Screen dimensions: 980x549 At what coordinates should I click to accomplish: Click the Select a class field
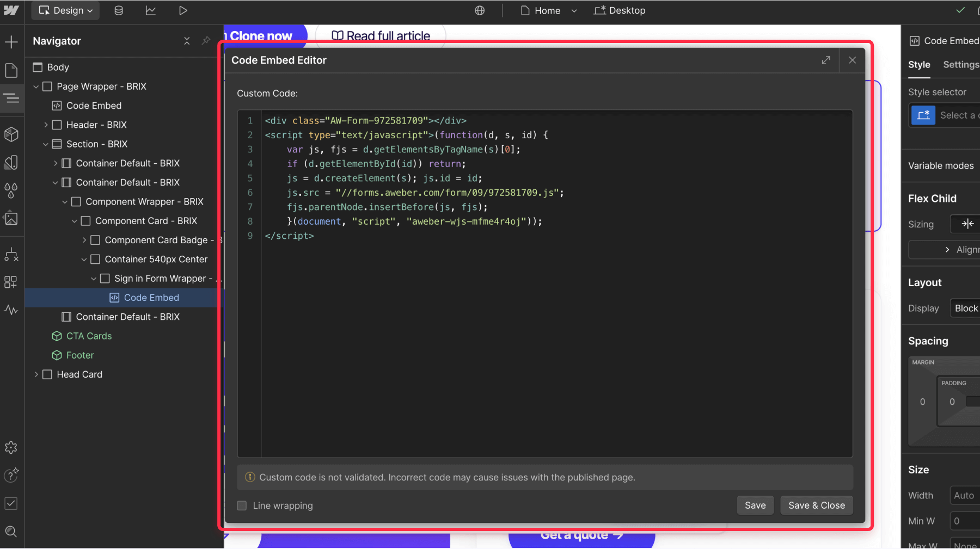[958, 115]
